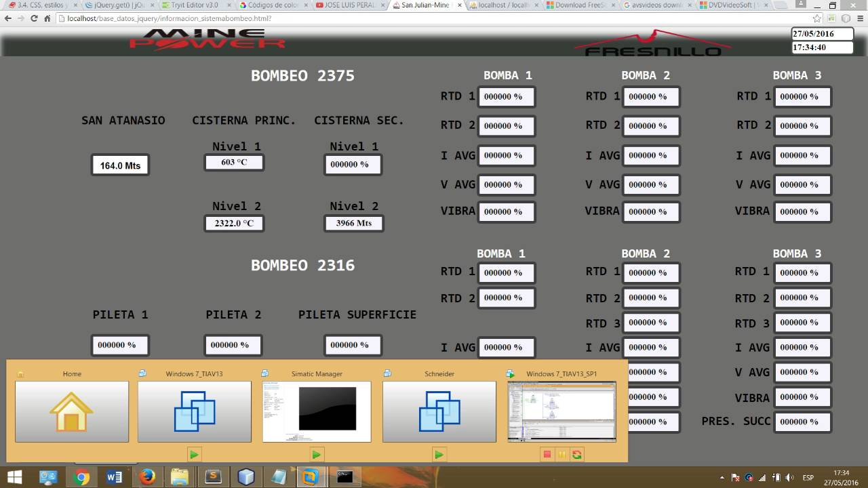Screen dimensions: 868x488
Task: Click the PILETA 2 value field
Action: [x=233, y=345]
